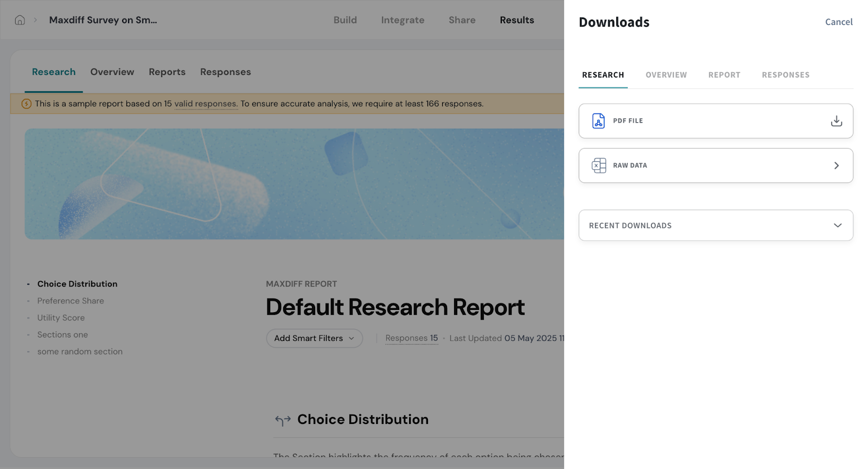Jump to Preference Share section

(71, 301)
